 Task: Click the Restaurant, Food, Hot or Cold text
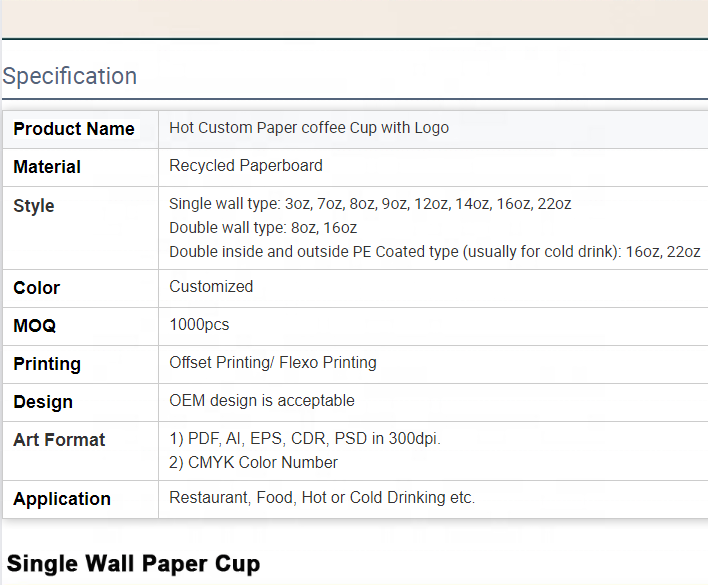322,498
